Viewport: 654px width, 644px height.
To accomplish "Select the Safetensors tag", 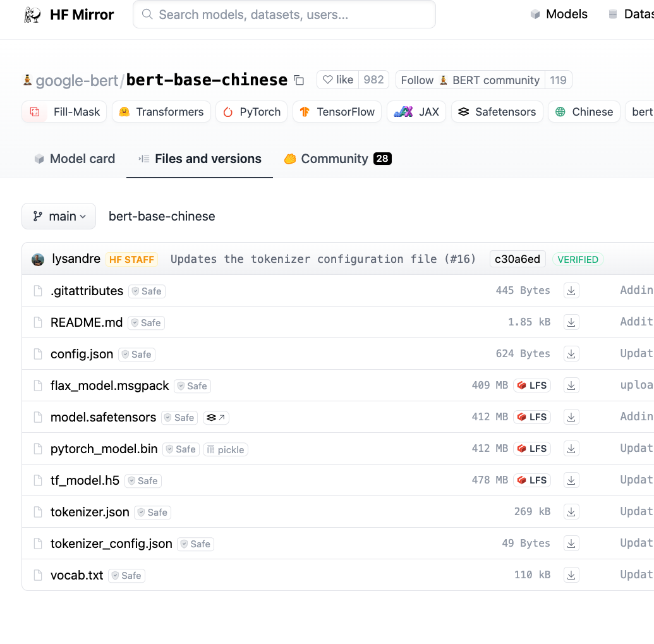I will point(497,112).
